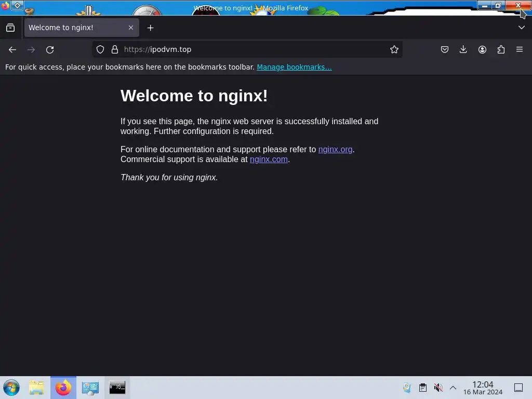Click the 'Welcome to nginx!' page heading

click(x=194, y=96)
